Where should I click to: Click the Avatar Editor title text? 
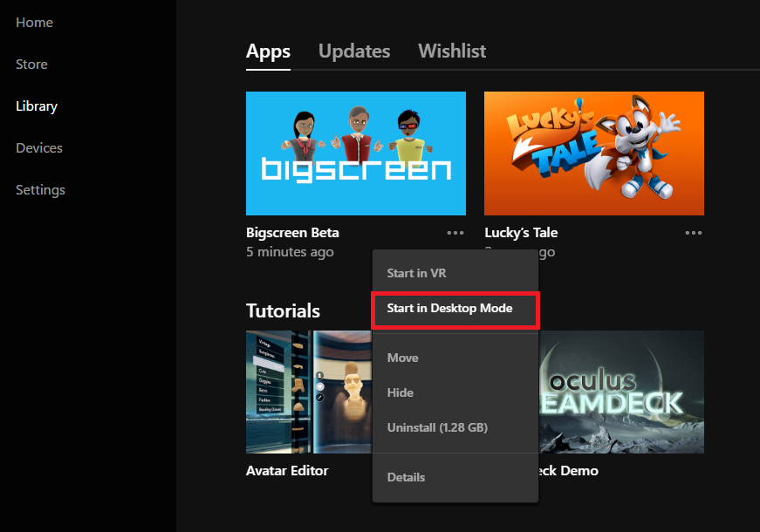click(287, 470)
